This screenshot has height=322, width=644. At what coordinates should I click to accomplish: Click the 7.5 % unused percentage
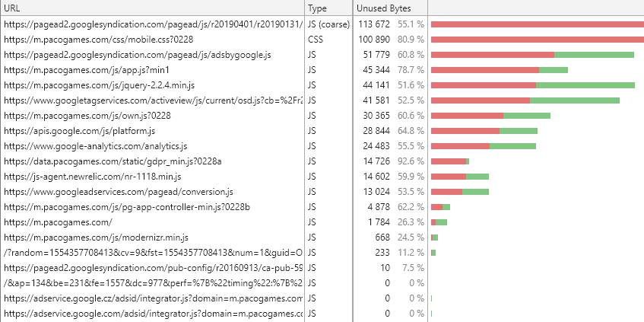click(414, 268)
